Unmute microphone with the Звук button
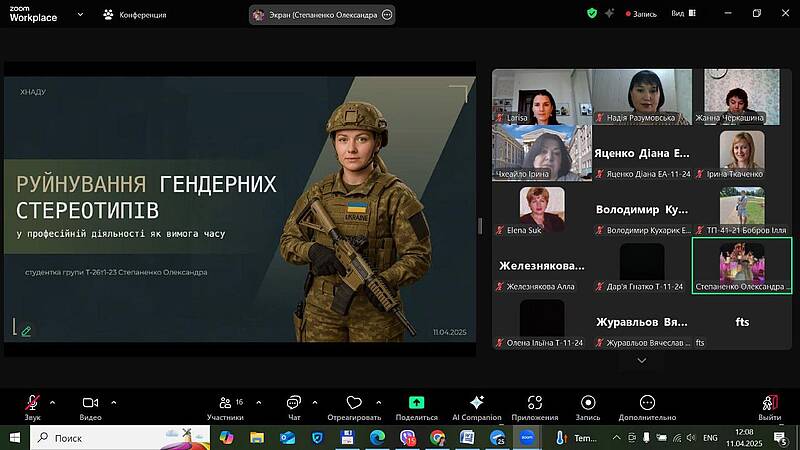Viewport: 800px width, 450px height. click(x=33, y=403)
